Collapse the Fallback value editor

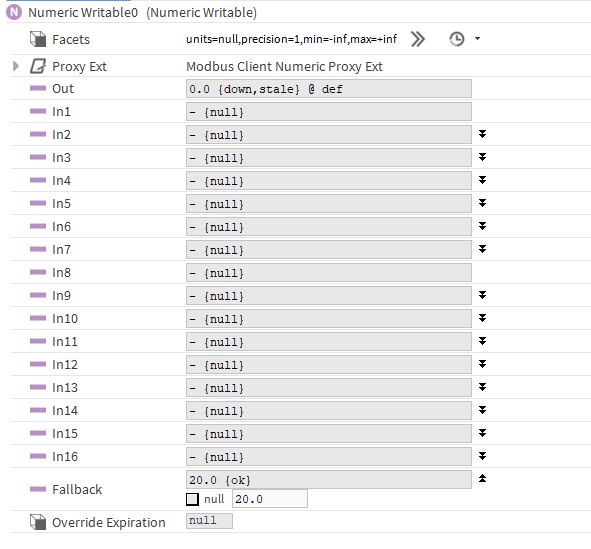click(482, 479)
